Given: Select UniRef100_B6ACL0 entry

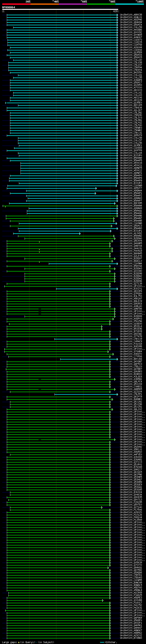Looking at the screenshot, I should click(x=131, y=261).
